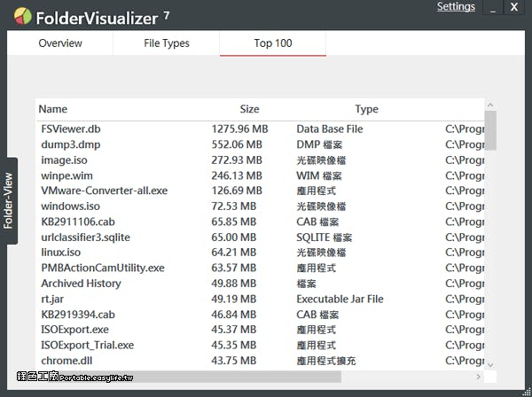Click the 49.88 MB size value

point(234,284)
